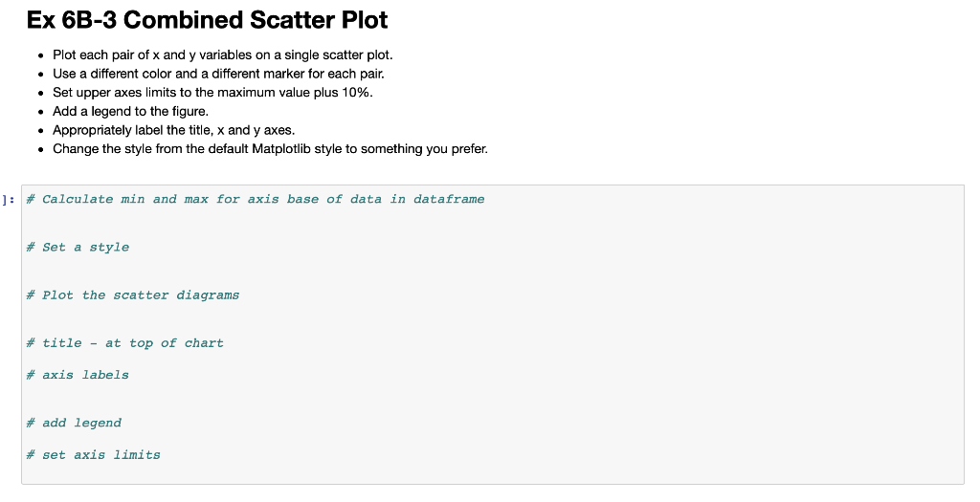Place cursor on '# Plot the scatter diagrams' line
This screenshot has width=980, height=502.
(x=133, y=295)
